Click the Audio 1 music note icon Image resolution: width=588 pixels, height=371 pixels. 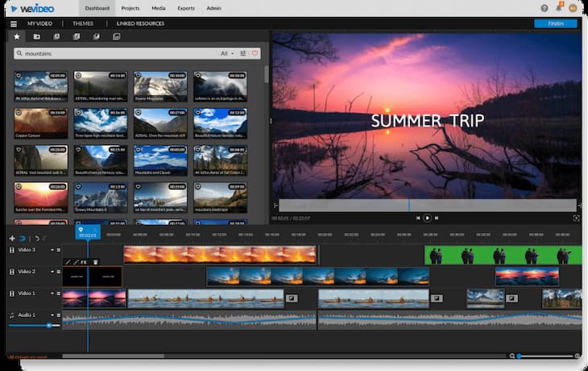pyautogui.click(x=11, y=315)
